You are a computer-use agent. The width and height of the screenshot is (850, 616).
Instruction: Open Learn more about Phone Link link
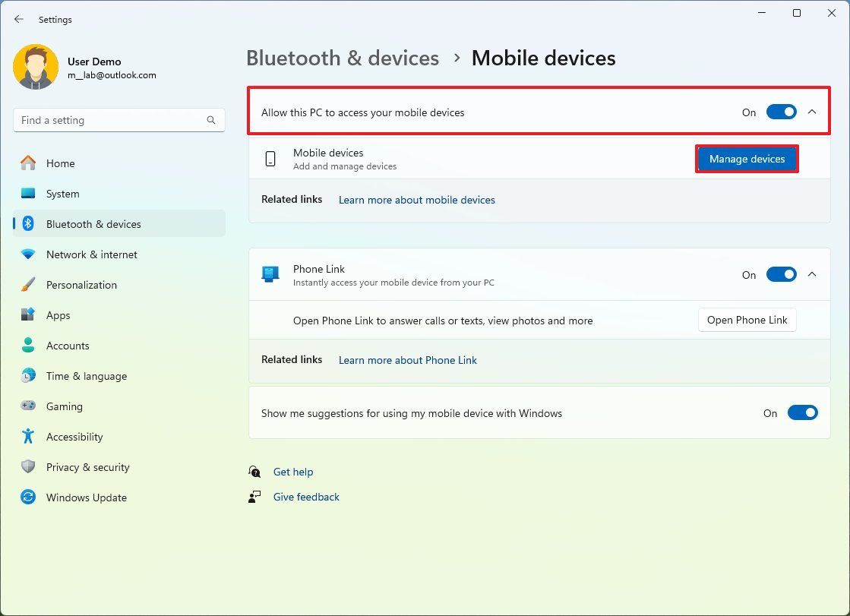(408, 360)
